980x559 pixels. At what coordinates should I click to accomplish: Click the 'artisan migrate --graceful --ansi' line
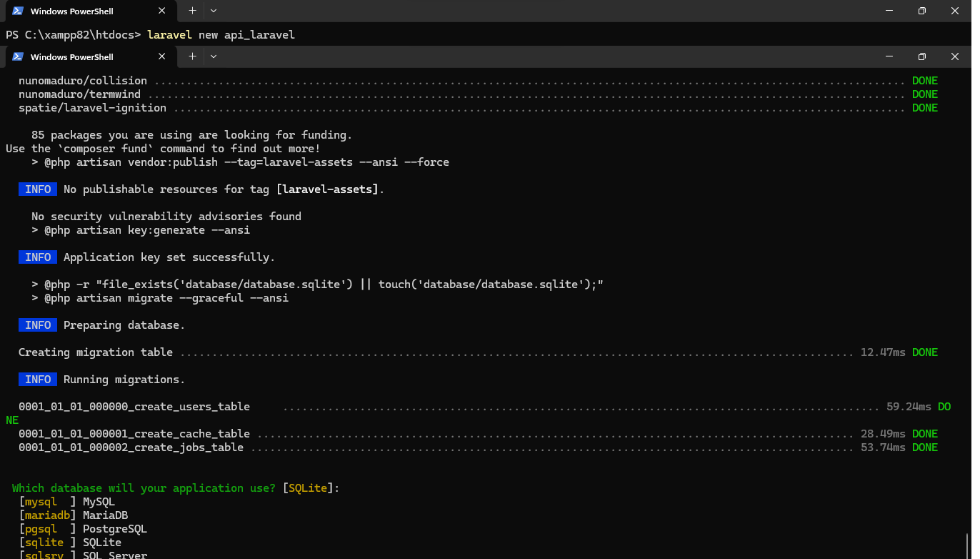(160, 298)
